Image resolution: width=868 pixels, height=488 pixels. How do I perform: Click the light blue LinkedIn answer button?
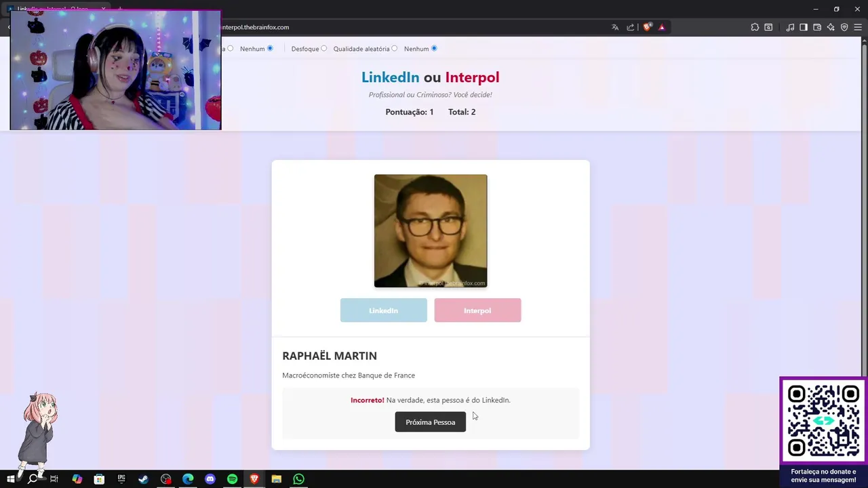(384, 310)
